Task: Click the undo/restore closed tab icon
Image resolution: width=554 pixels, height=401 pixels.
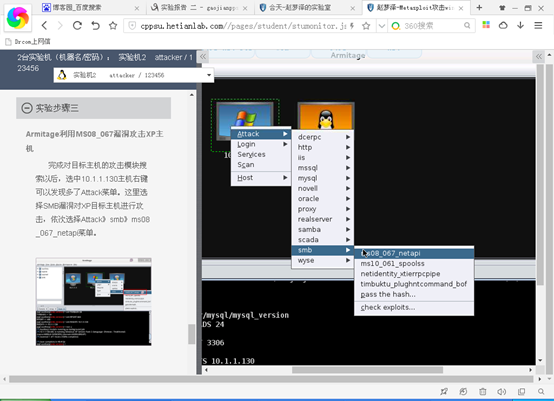Action: pyautogui.click(x=95, y=25)
